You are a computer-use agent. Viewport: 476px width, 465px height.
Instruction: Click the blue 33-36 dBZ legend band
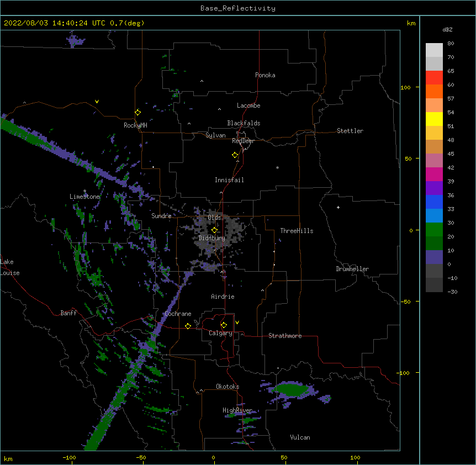[x=434, y=202]
